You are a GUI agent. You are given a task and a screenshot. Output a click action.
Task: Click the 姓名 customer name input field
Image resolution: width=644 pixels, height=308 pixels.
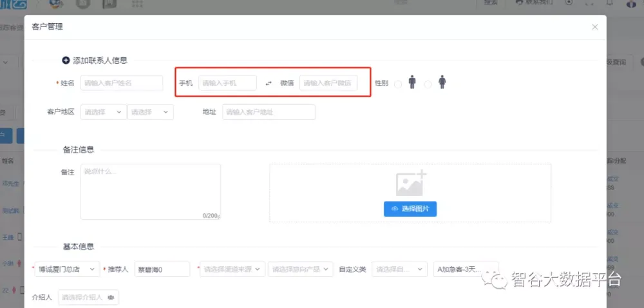click(x=121, y=83)
